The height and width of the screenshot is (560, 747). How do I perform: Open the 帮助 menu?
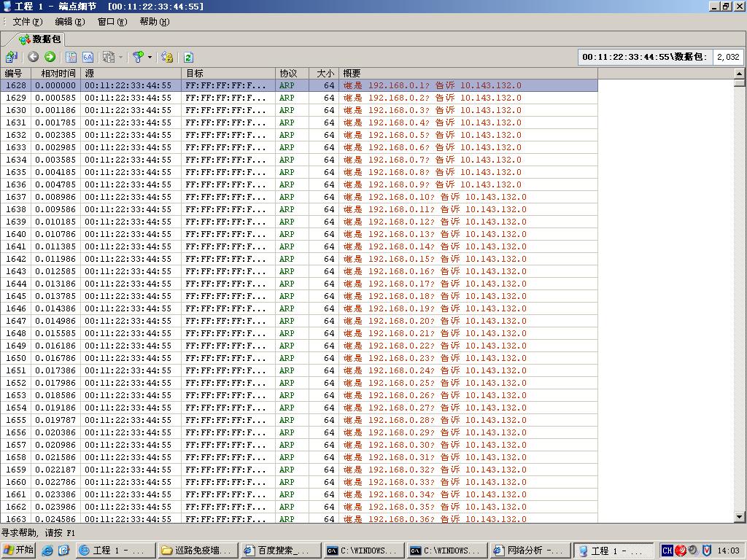point(154,22)
